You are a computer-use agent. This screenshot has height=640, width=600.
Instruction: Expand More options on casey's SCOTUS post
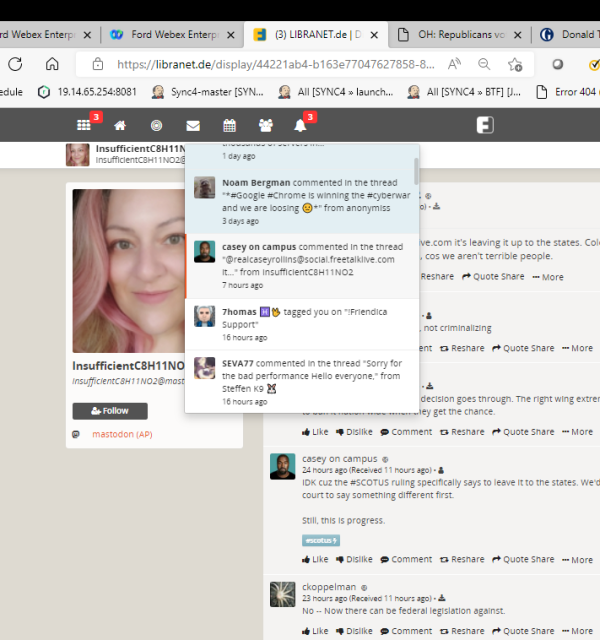(576, 559)
